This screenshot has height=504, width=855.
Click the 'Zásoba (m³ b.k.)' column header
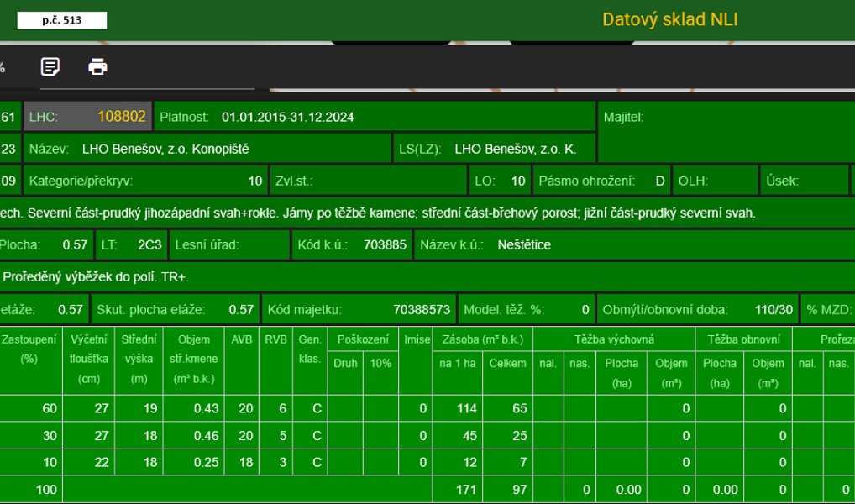pos(483,339)
